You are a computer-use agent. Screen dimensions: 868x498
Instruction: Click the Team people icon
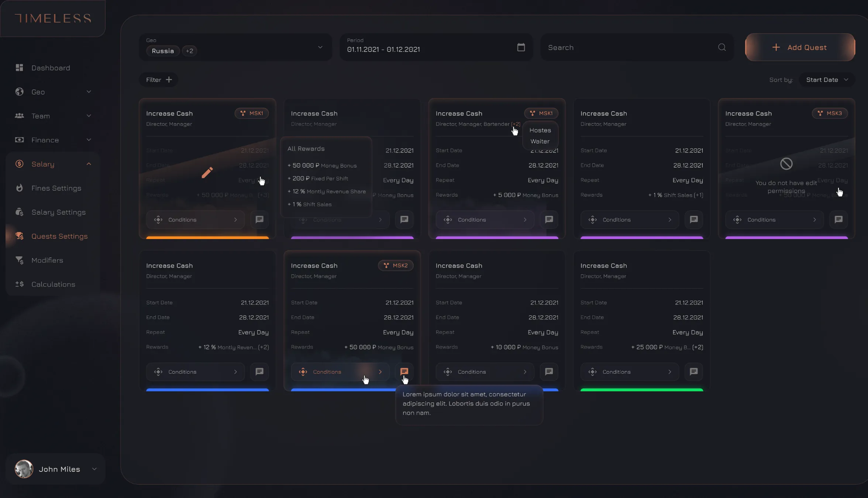tap(20, 116)
